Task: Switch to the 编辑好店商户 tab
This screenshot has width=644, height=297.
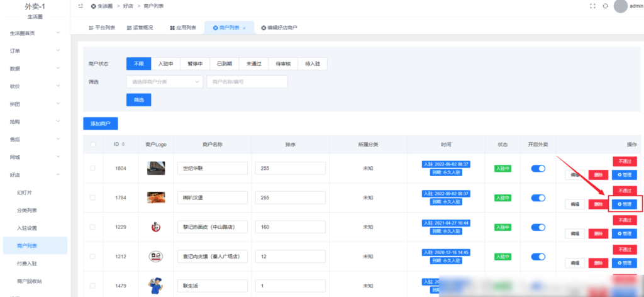Action: [x=279, y=28]
